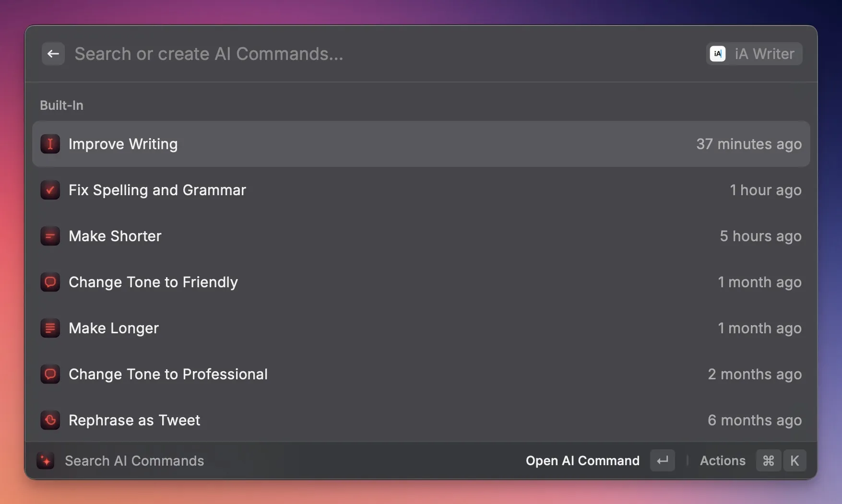Click the Make Longer paragraph icon

(x=50, y=328)
